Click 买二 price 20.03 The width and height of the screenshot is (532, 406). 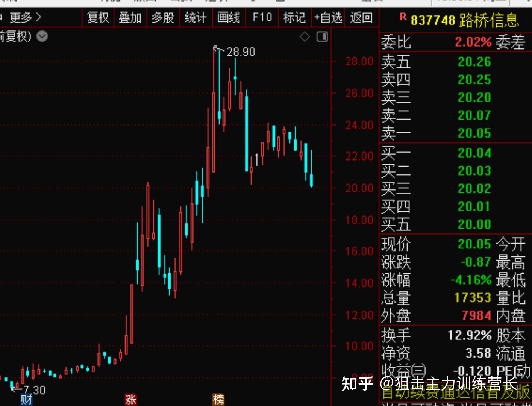[474, 171]
